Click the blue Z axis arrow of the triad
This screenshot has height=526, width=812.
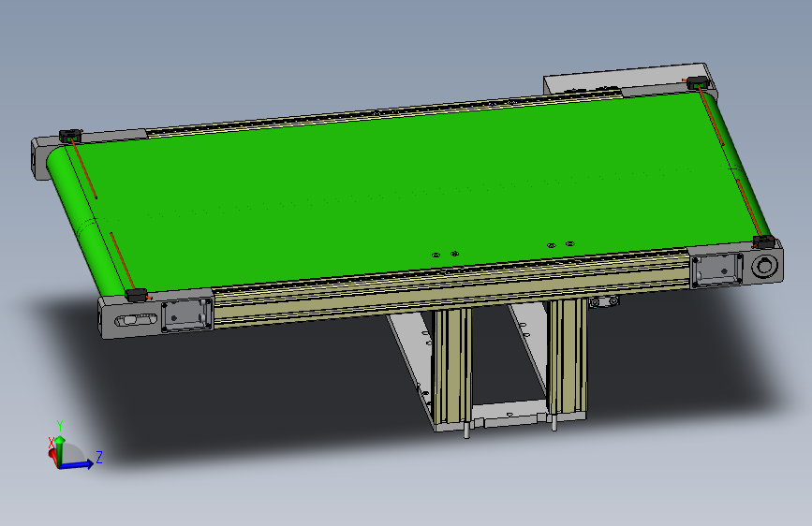[78, 465]
